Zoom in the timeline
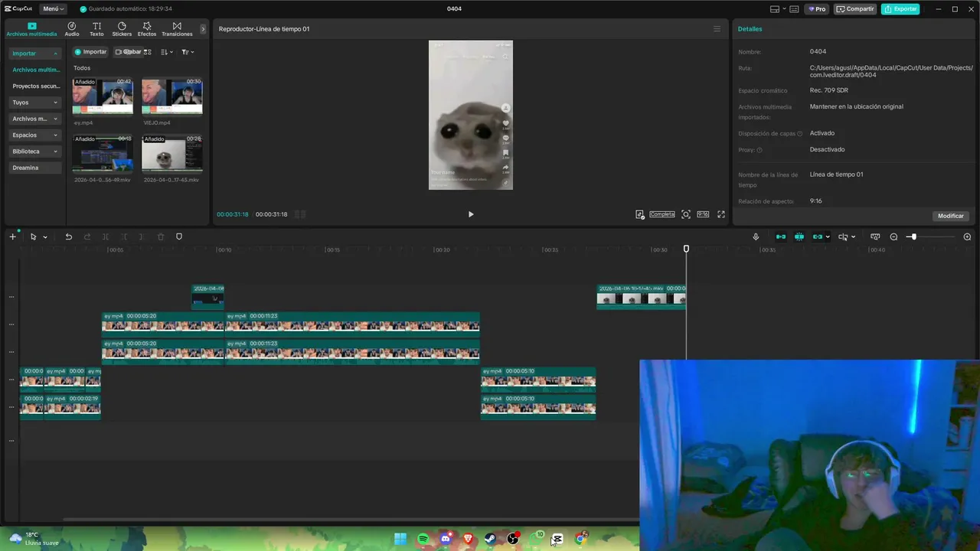 (967, 236)
